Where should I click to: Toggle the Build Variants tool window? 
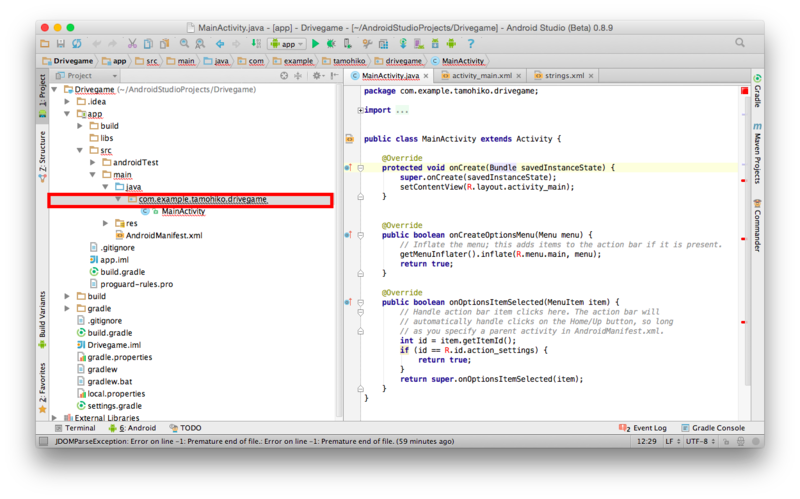coord(42,319)
